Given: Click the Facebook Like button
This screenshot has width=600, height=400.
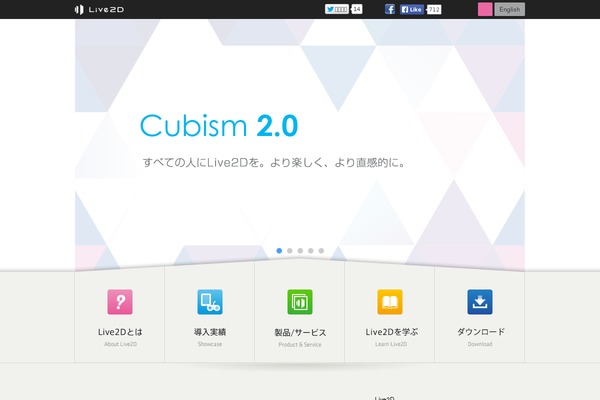Looking at the screenshot, I should (412, 9).
